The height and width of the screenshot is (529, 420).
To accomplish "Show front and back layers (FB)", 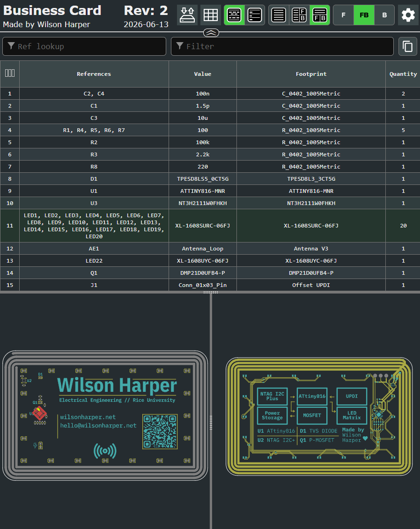I will (364, 15).
